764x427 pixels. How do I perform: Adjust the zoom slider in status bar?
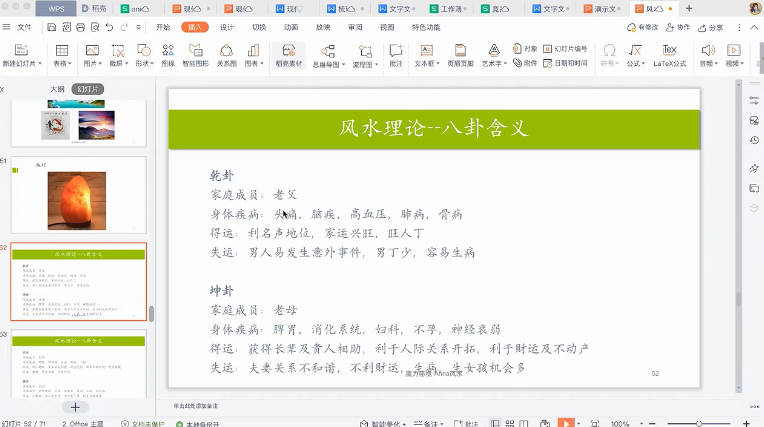click(699, 423)
